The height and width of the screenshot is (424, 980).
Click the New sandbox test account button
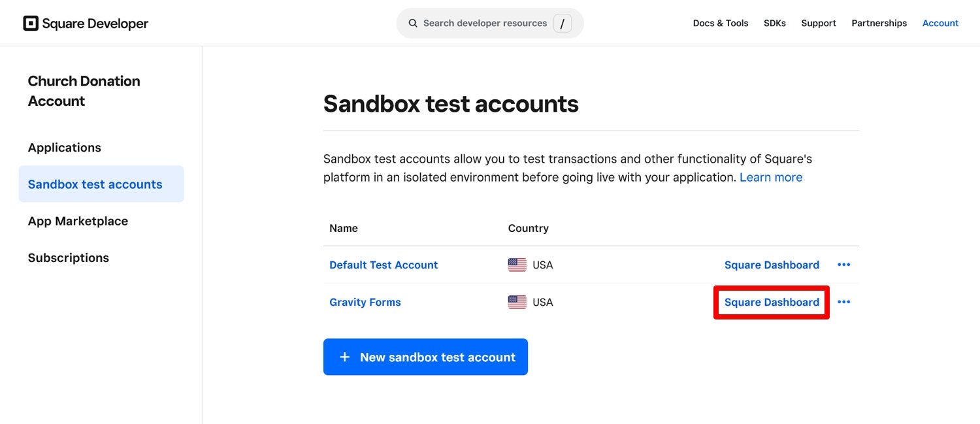coord(425,357)
